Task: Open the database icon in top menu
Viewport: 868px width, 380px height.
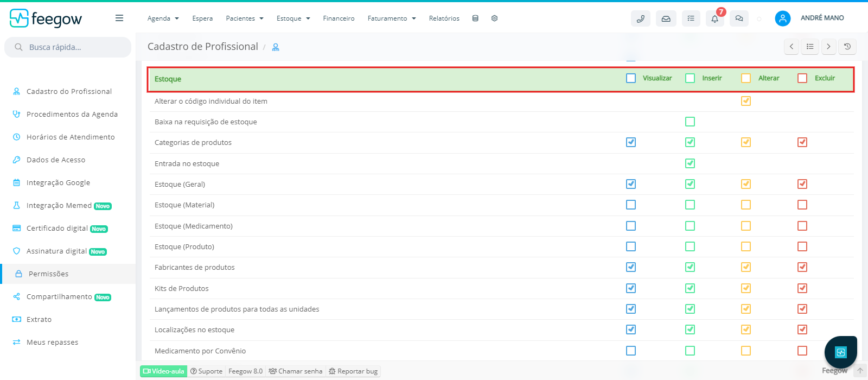Action: click(x=475, y=18)
